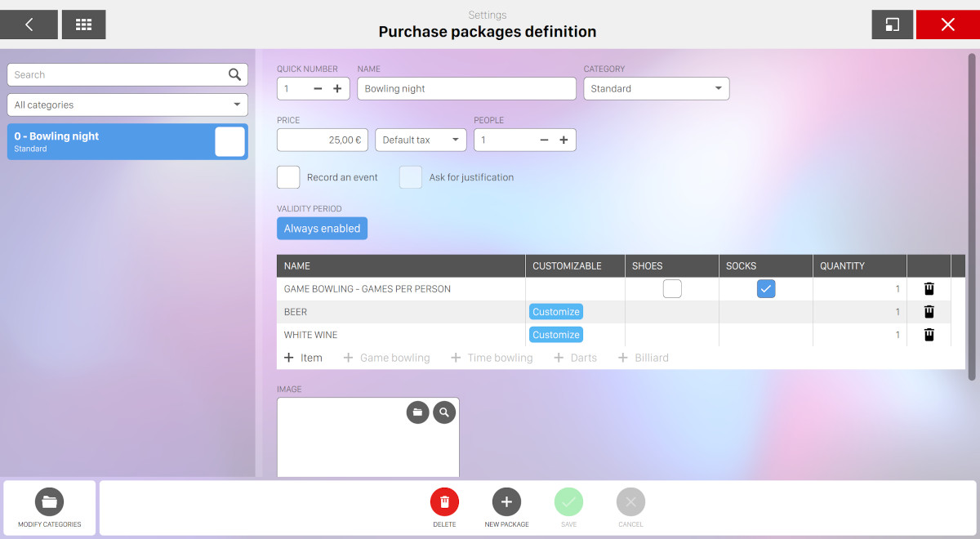
Task: Open the Default tax dropdown
Action: point(421,140)
